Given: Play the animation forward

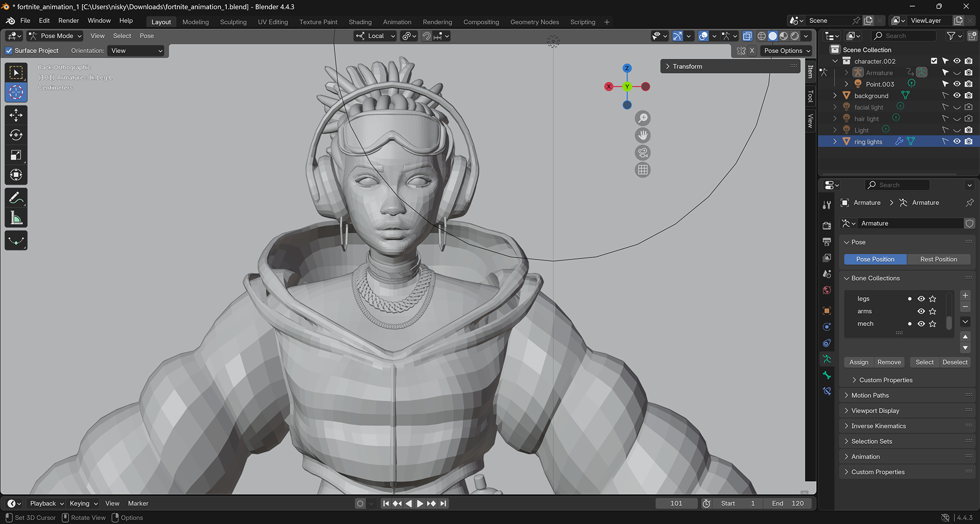Looking at the screenshot, I should [420, 504].
